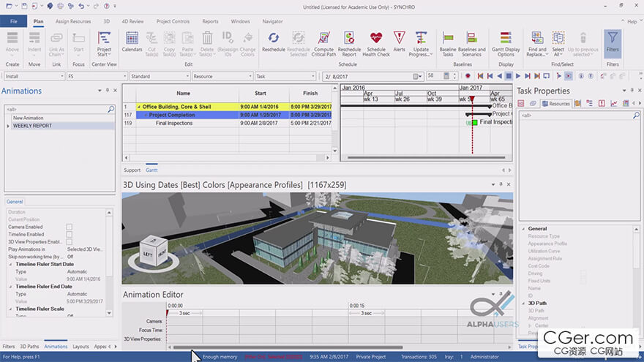Viewport: 644px width, 362px height.
Task: Switch to the Assign Resources ribbon tab
Action: [73, 21]
